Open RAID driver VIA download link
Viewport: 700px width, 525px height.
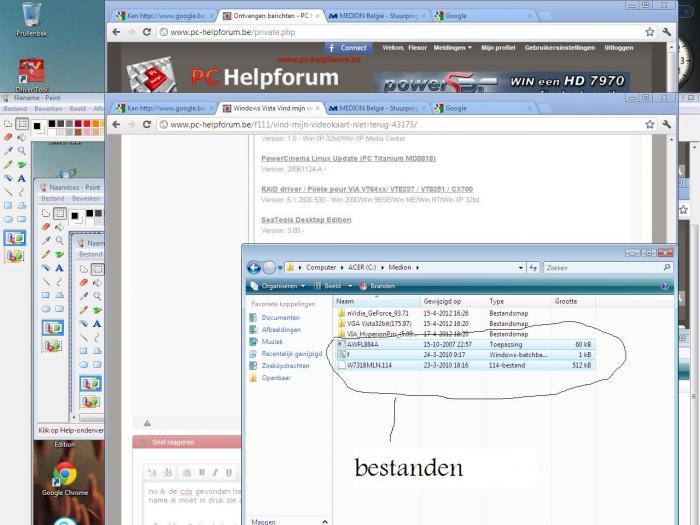pos(367,189)
